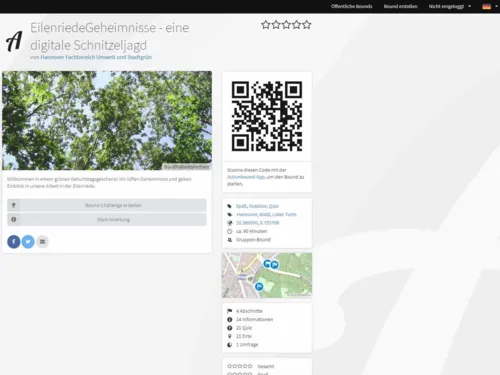The width and height of the screenshot is (500, 375).
Task: Click the "14 Informationen" entry
Action: 254,319
